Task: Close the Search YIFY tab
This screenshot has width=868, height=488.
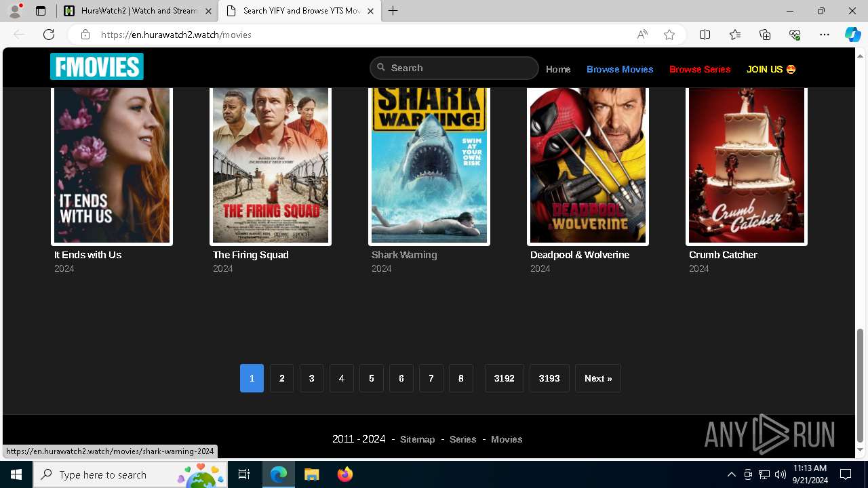Action: (x=370, y=11)
